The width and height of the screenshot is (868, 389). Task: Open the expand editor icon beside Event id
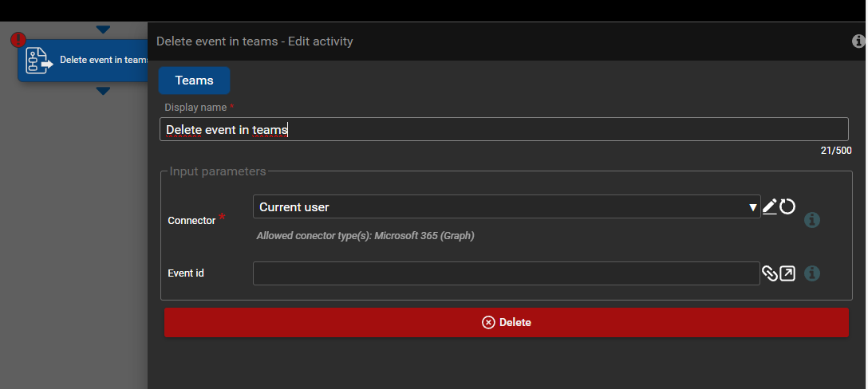coord(787,273)
